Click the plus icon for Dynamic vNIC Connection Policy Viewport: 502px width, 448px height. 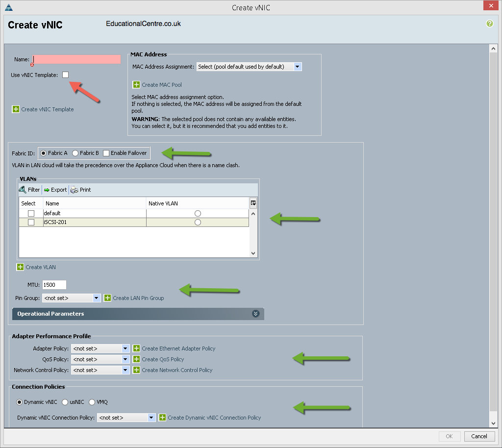[x=162, y=417]
